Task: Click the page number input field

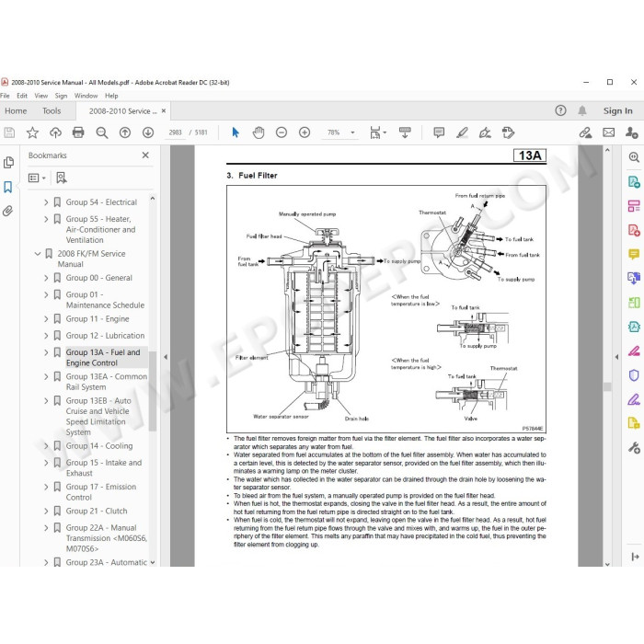Action: [x=175, y=132]
